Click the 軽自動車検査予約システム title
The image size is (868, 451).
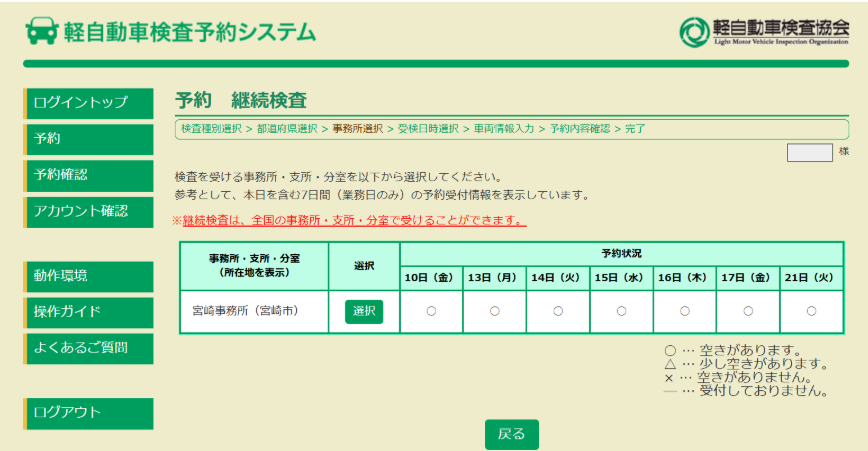point(189,32)
